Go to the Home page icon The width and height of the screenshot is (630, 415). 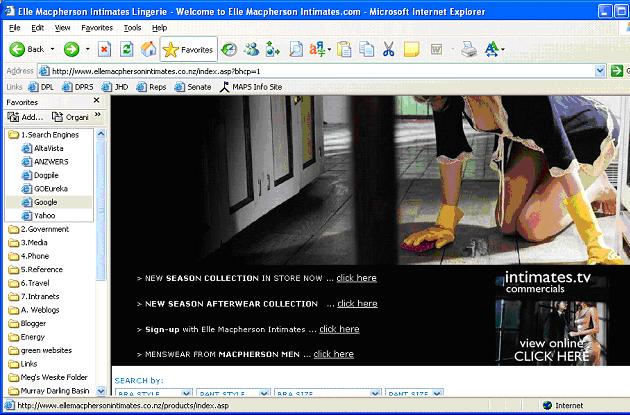(148, 49)
